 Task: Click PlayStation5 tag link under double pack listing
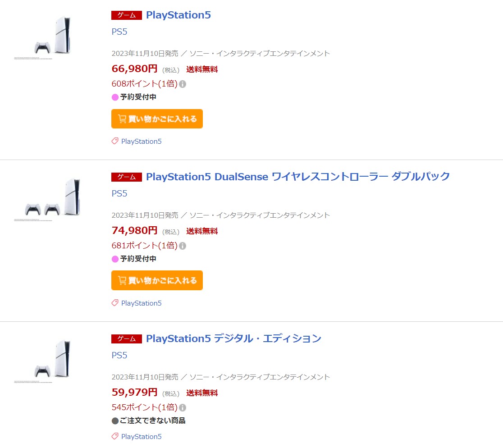tap(141, 303)
